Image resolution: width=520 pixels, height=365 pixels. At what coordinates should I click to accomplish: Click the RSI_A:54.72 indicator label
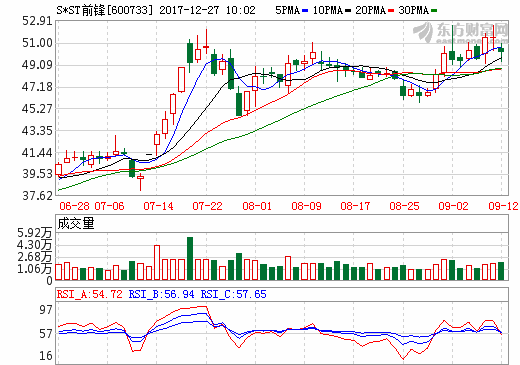pos(90,294)
